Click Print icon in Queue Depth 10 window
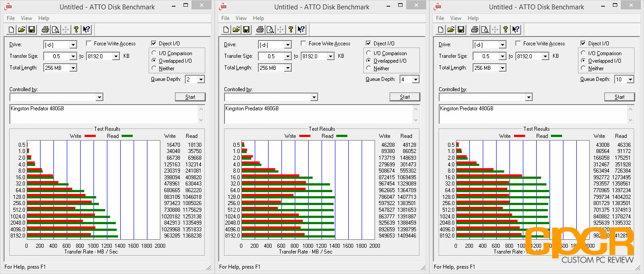The height and width of the screenshot is (274, 644). coord(474,29)
